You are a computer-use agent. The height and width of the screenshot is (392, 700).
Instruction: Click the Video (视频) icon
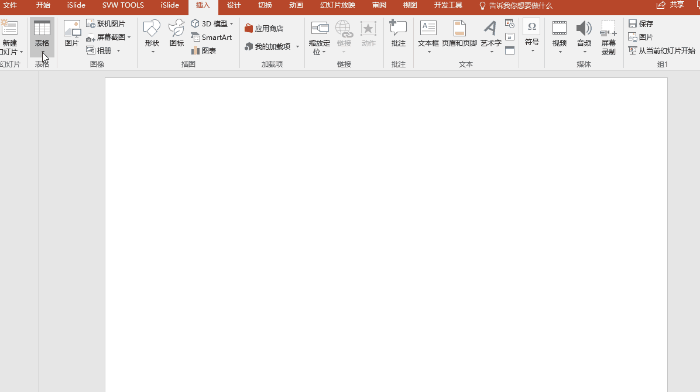(559, 28)
